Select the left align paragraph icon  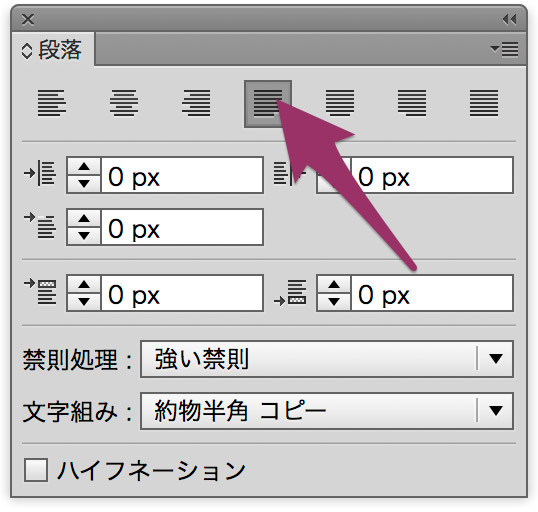pos(51,103)
